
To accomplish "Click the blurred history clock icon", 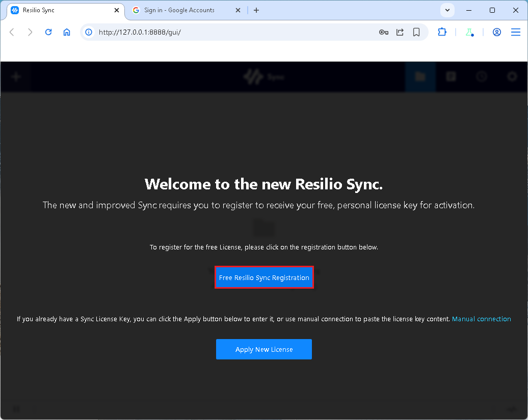I will 482,77.
